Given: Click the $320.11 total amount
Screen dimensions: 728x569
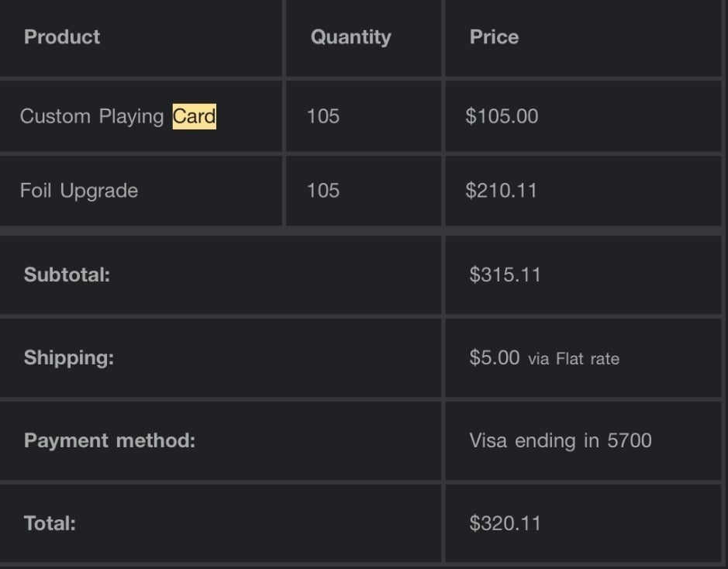Looking at the screenshot, I should tap(505, 523).
